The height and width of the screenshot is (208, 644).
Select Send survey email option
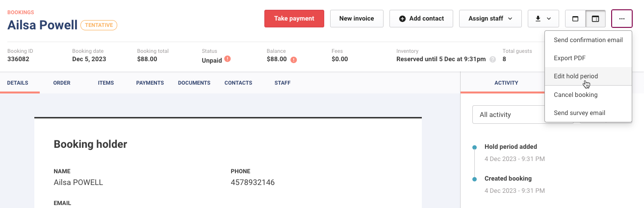(x=579, y=113)
